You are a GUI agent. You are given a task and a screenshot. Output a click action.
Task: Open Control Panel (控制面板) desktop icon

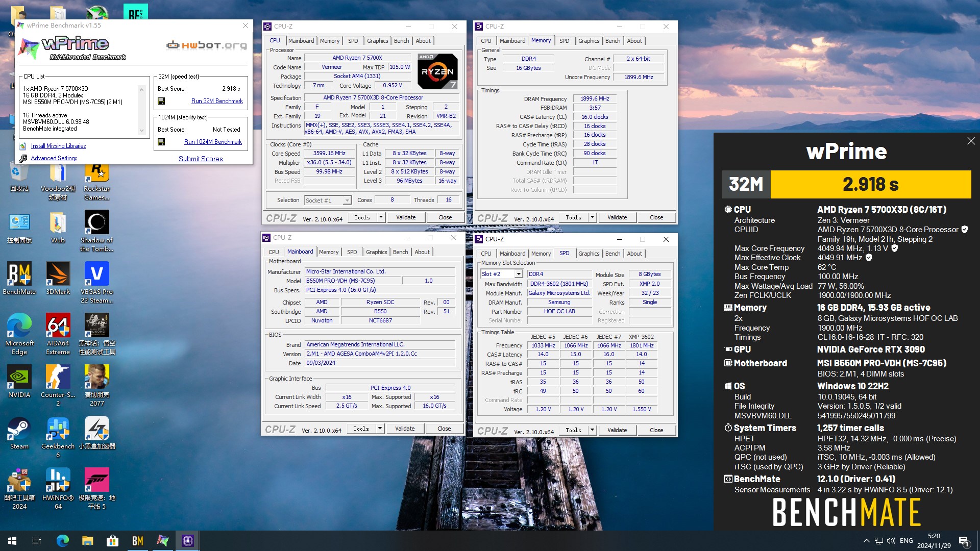point(19,227)
